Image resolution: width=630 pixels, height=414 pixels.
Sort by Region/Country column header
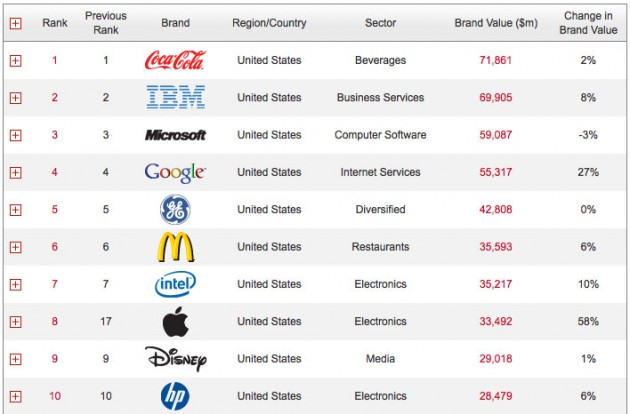tap(269, 21)
